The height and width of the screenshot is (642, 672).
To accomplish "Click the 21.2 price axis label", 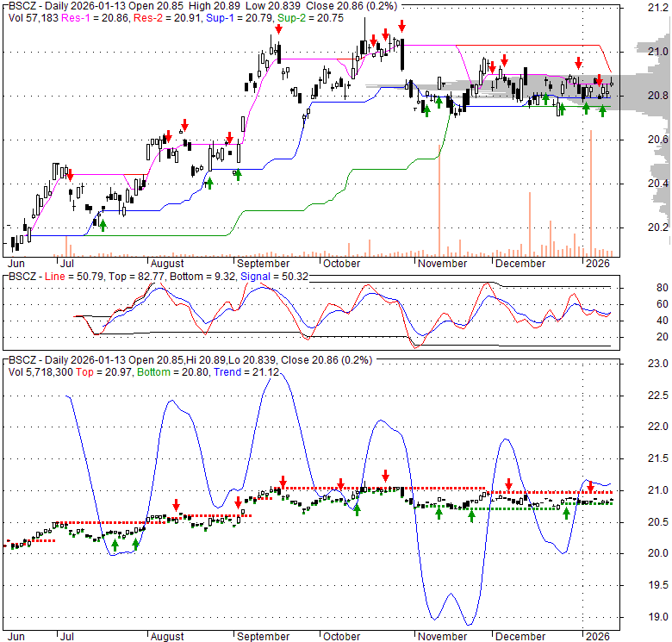I will [x=658, y=7].
